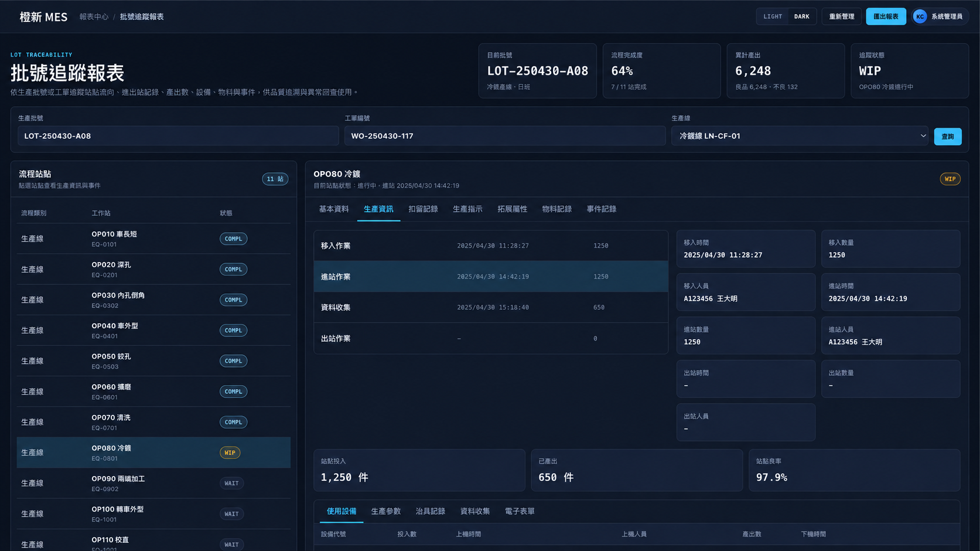Select station row OP010 車長短

[x=153, y=239]
